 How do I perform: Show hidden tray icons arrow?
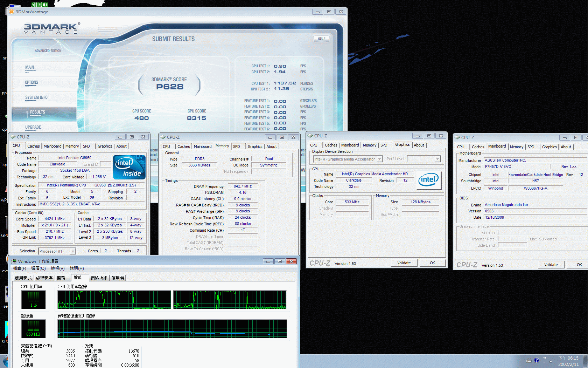551,361
